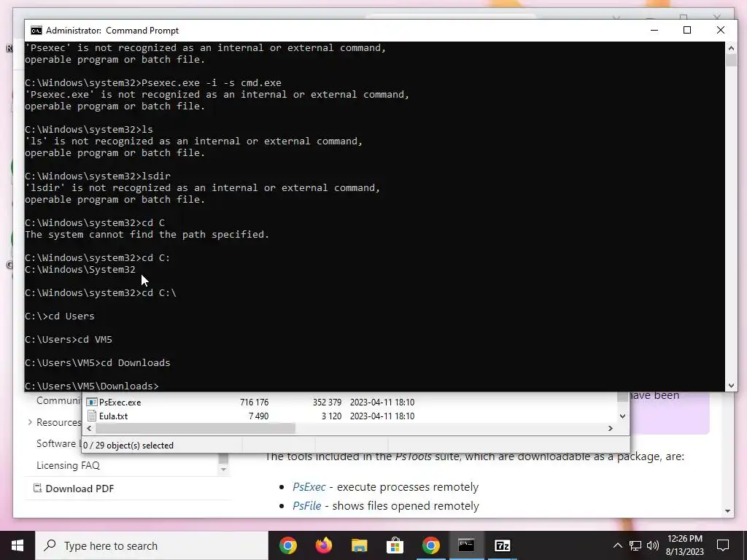Select PsExec.exe in the 7-Zip file list
747x560 pixels.
120,402
